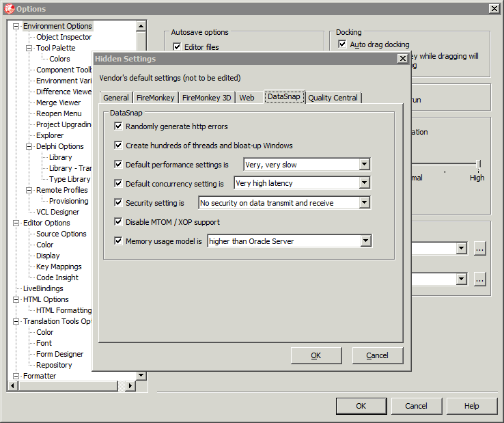Toggle Memory usage model checkbox
This screenshot has height=423, width=504.
(x=118, y=241)
